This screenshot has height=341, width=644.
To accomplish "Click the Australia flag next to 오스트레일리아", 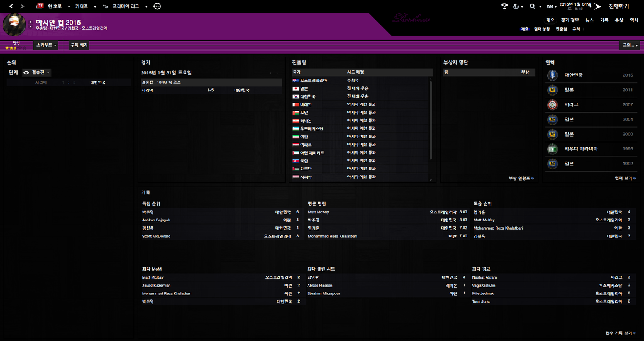I will point(296,81).
